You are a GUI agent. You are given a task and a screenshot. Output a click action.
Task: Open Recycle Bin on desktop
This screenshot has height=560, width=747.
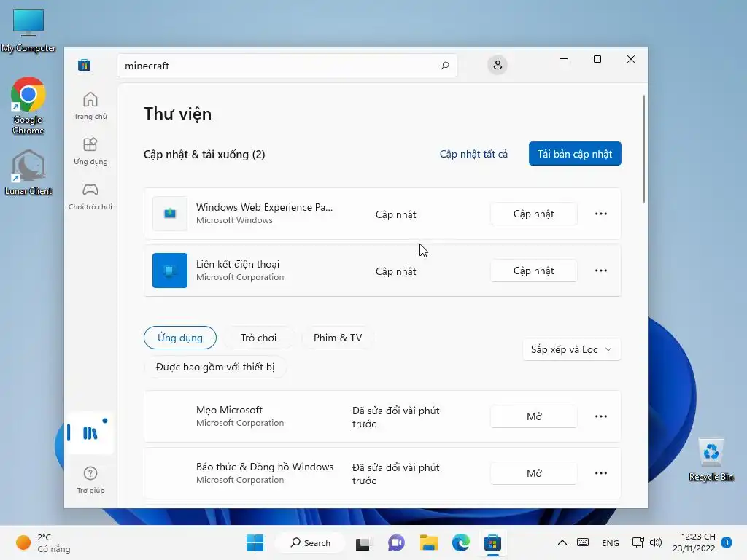[711, 459]
